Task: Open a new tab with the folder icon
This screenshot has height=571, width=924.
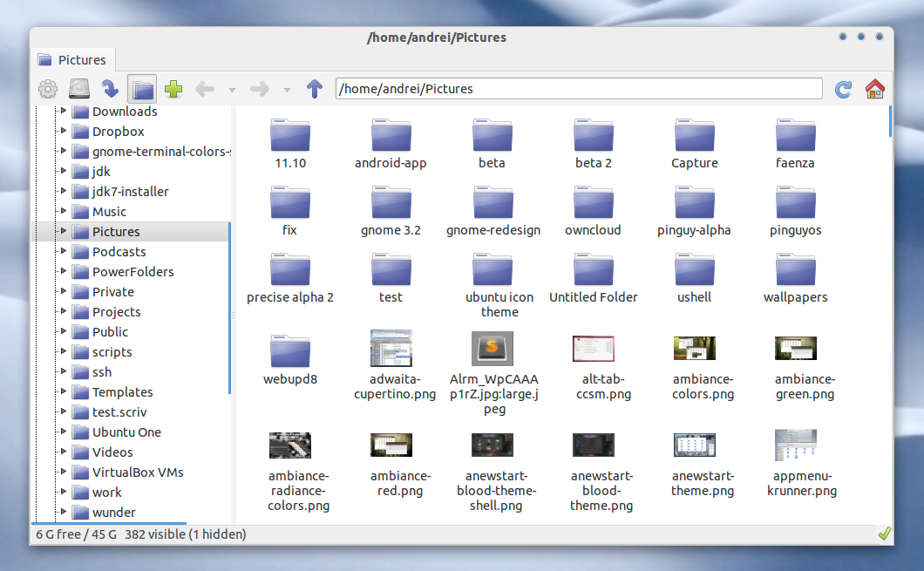Action: click(x=141, y=88)
